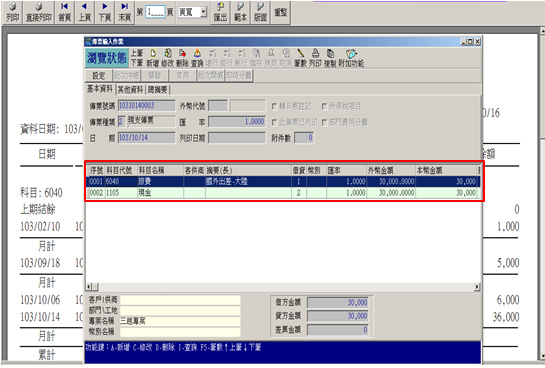Toggle the 所得稅項目 checkbox

[x=324, y=106]
